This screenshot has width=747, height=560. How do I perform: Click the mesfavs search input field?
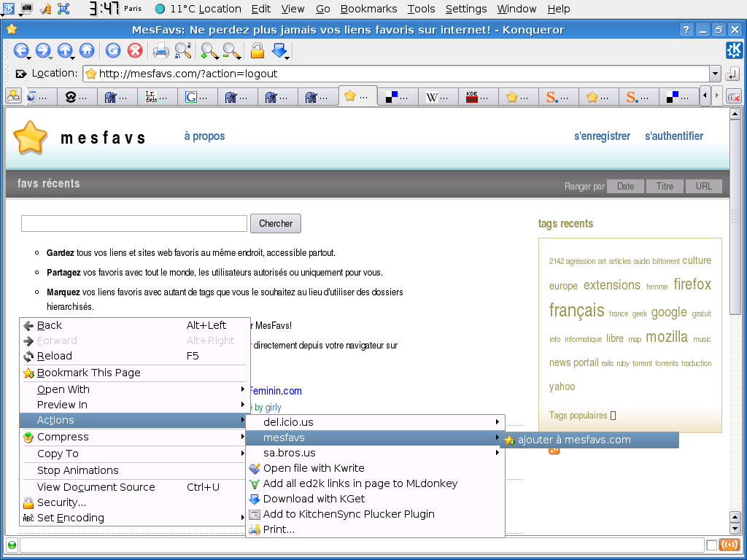pos(134,223)
